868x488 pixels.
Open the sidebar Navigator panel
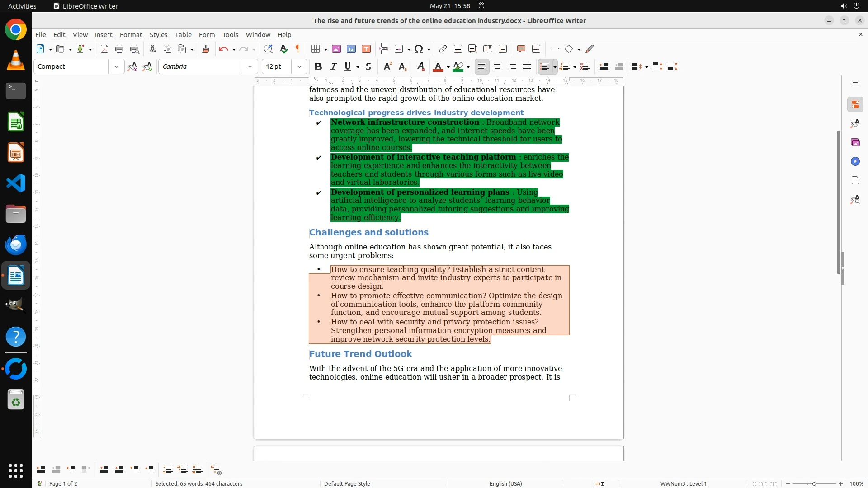point(855,161)
